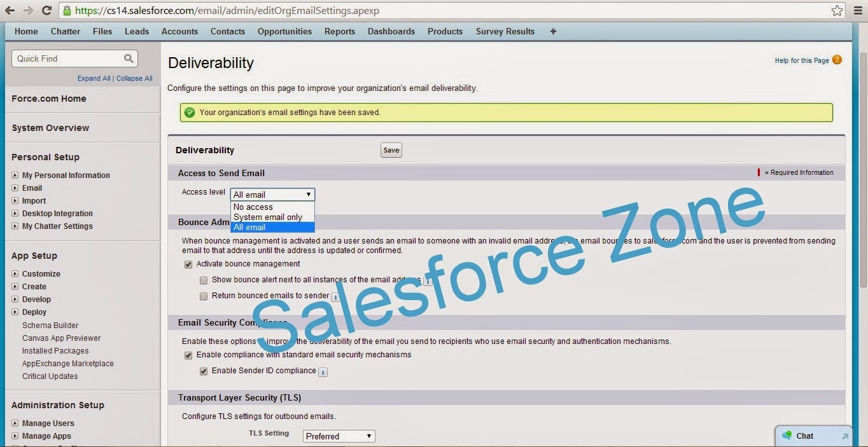Screen dimensions: 868x447
Task: Open AppExchange Marketplace link
Action: click(68, 364)
